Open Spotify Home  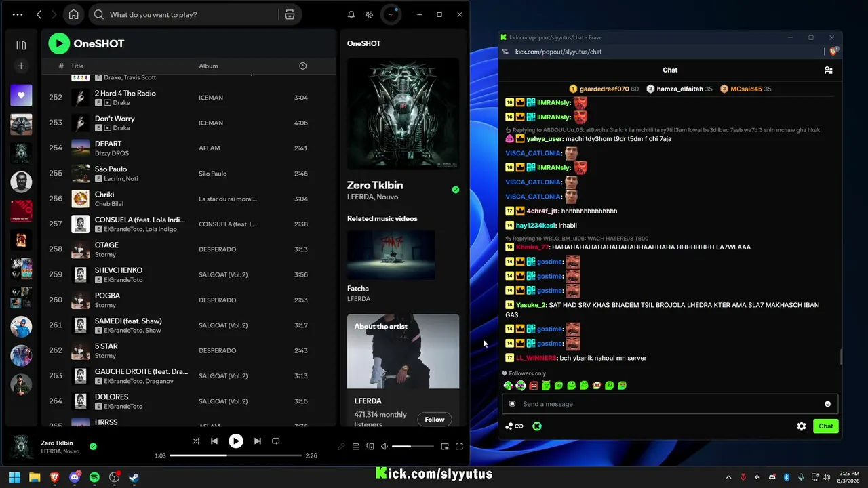pos(73,14)
